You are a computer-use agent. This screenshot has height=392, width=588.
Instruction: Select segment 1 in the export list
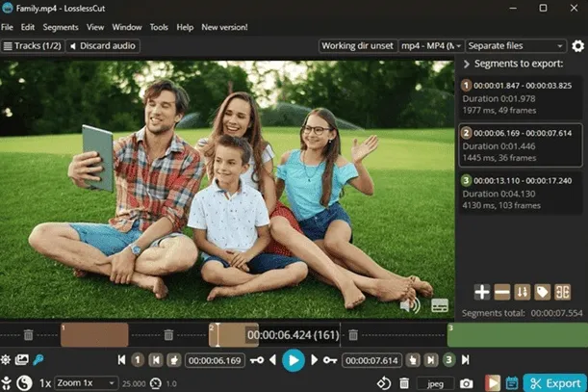click(521, 97)
